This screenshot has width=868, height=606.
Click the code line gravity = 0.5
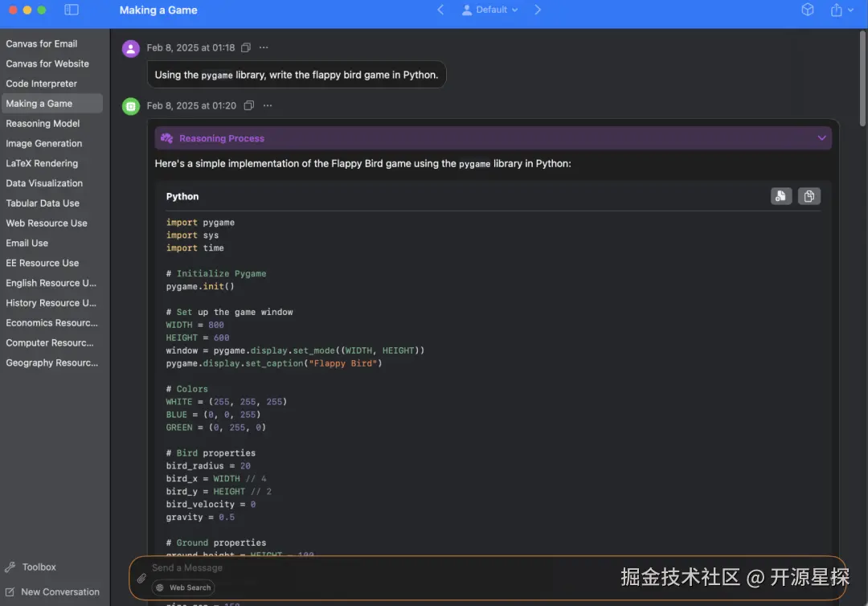click(x=200, y=517)
